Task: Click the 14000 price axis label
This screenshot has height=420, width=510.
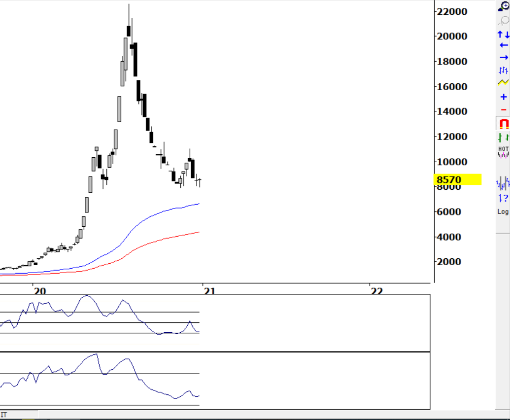Action: pos(452,111)
